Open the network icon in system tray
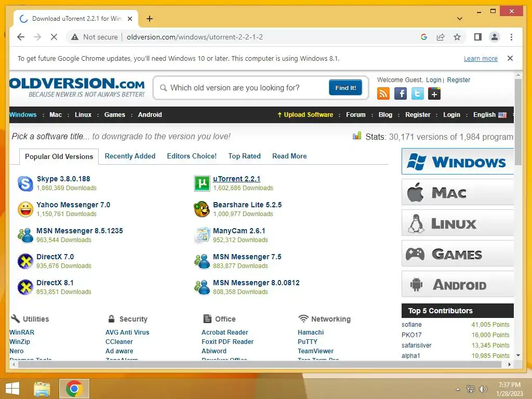The width and height of the screenshot is (532, 399). point(471,389)
